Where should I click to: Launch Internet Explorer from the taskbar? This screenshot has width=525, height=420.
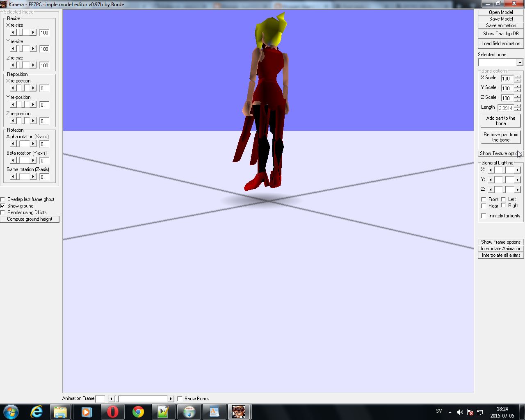click(37, 412)
